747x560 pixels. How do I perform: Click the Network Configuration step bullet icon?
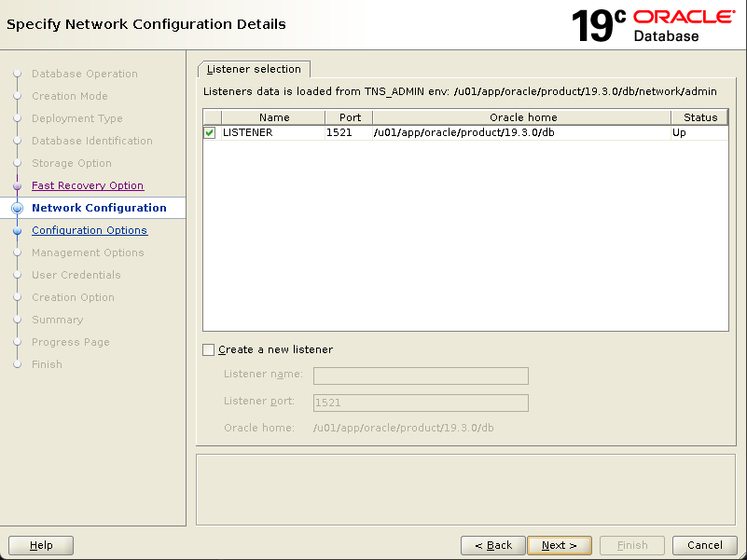(x=17, y=208)
